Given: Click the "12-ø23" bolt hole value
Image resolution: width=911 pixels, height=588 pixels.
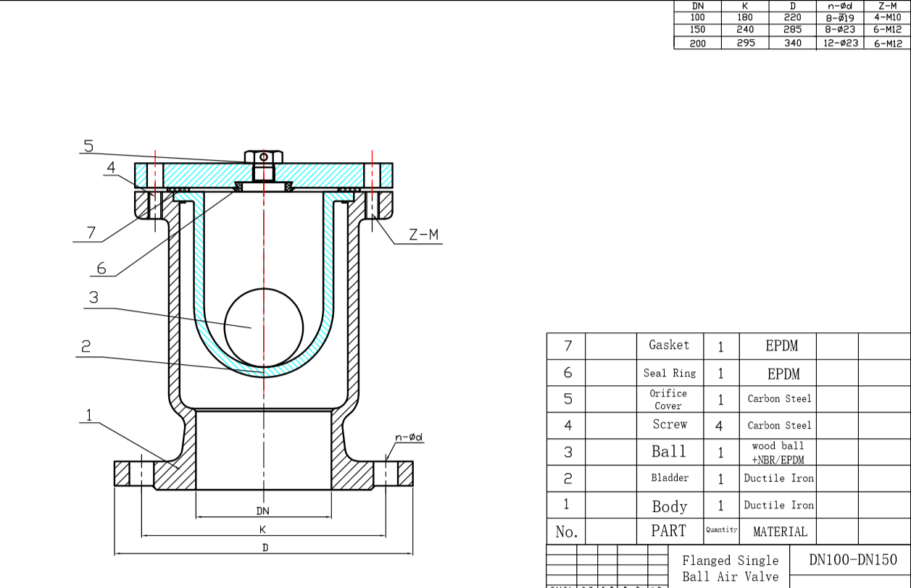Looking at the screenshot, I should [841, 43].
